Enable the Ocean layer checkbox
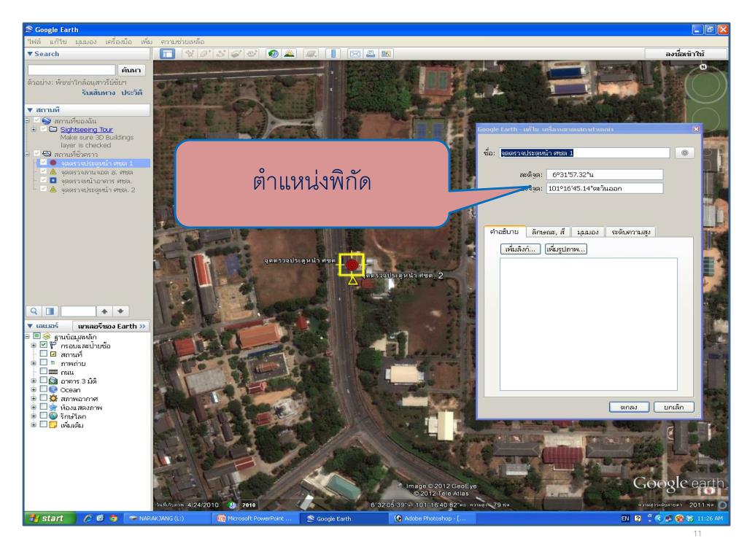 click(x=44, y=389)
